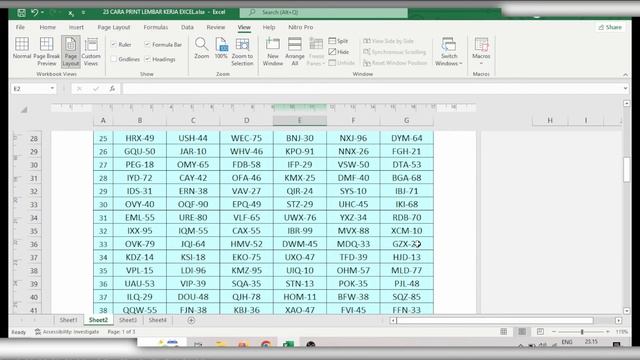This screenshot has width=640, height=360.
Task: Switch to Sheet3 tab
Action: point(128,320)
